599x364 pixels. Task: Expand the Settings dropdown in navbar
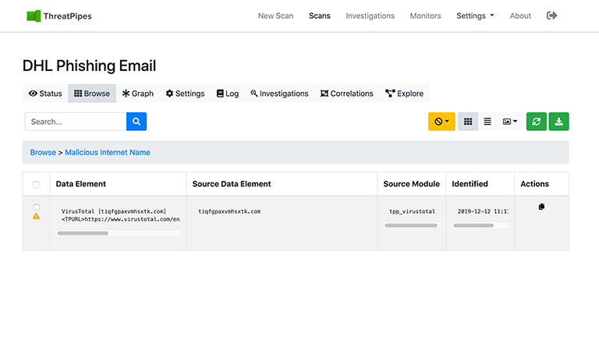(x=475, y=16)
